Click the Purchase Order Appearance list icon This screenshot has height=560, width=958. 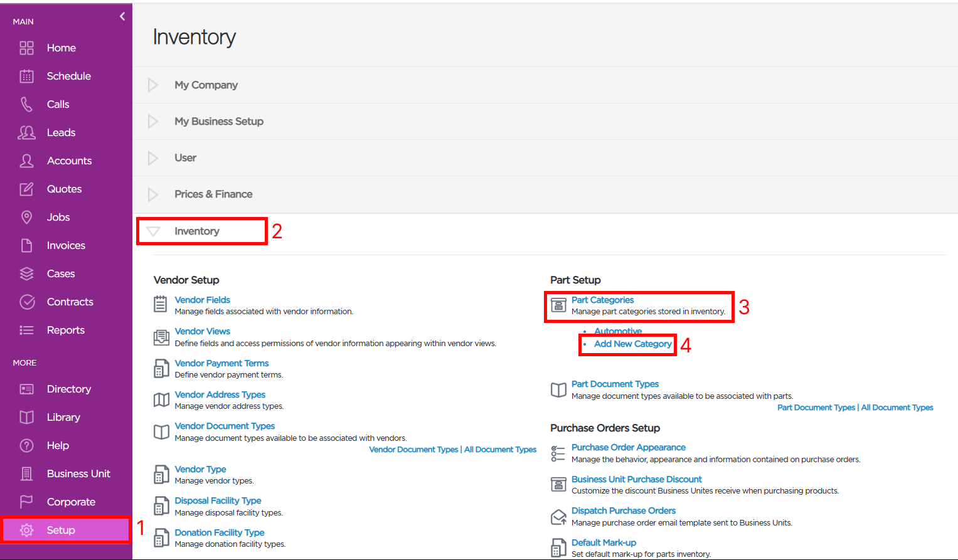coord(558,453)
